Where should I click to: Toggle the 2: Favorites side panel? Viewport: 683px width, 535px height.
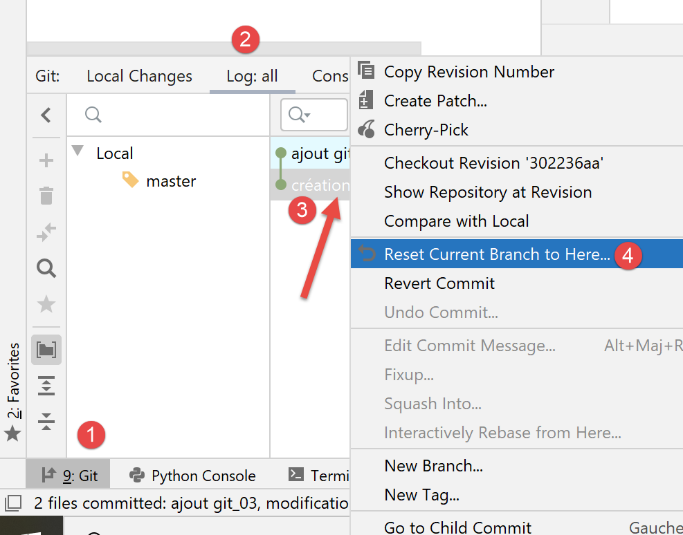pyautogui.click(x=13, y=392)
